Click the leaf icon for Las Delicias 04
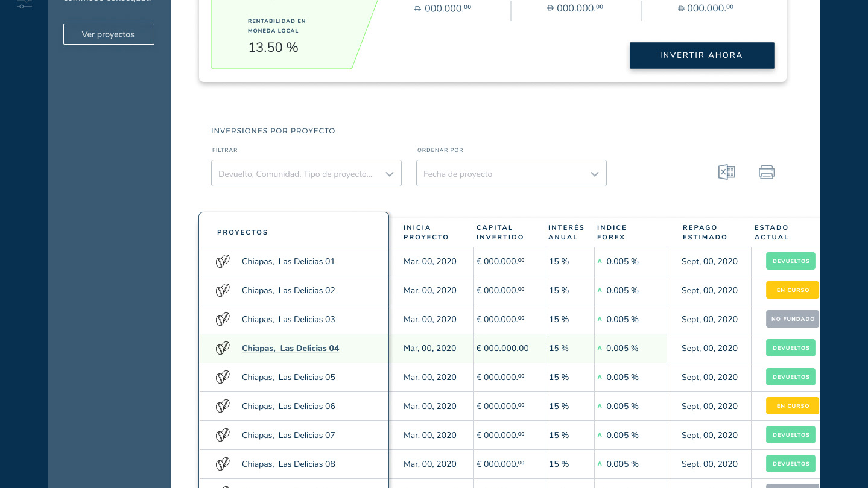 (x=223, y=348)
